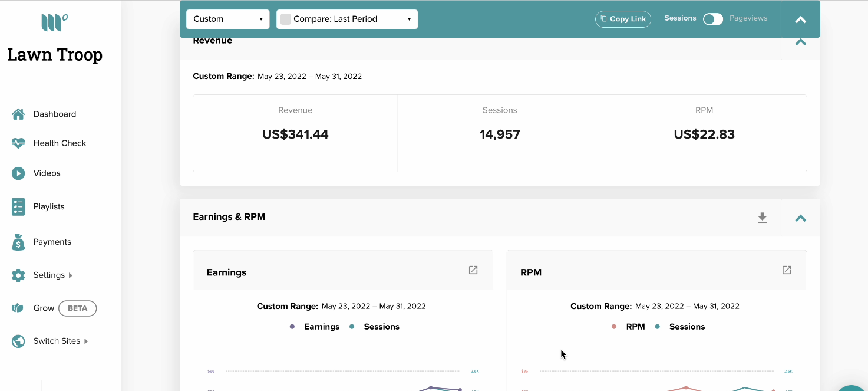Viewport: 868px width, 391px height.
Task: Open RPM chart in expanded view
Action: pos(787,270)
